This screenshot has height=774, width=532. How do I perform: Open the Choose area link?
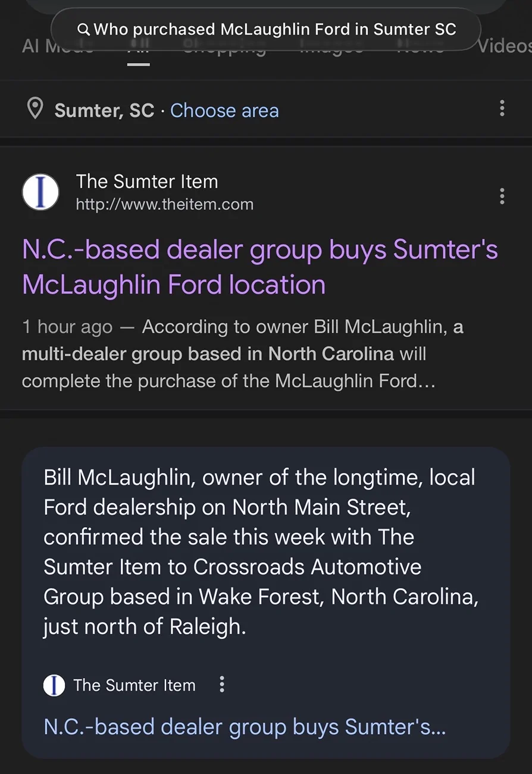[224, 111]
